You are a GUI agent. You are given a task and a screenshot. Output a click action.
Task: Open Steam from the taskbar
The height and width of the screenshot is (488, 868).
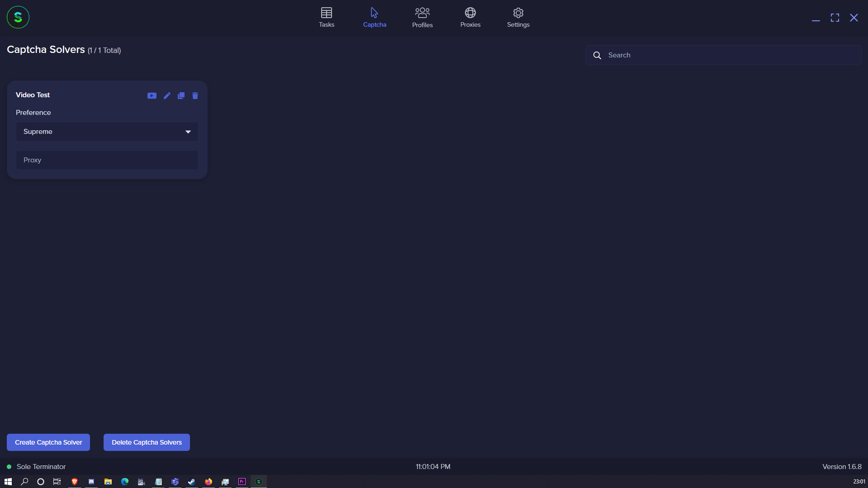(192, 482)
